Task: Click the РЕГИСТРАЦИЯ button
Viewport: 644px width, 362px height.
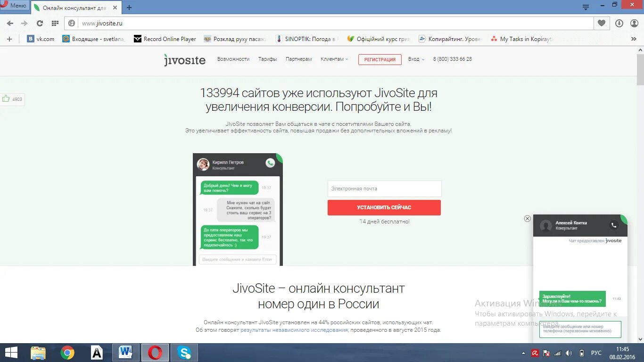Action: click(380, 59)
